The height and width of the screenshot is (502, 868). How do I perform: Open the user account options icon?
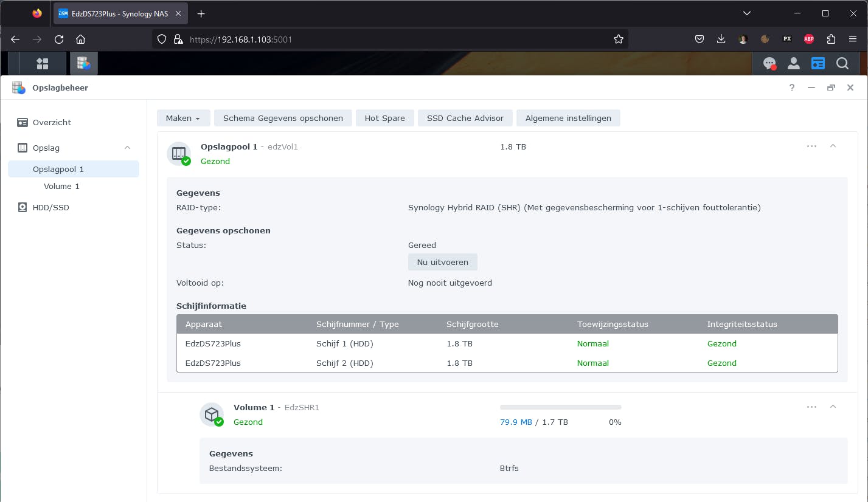pos(793,63)
